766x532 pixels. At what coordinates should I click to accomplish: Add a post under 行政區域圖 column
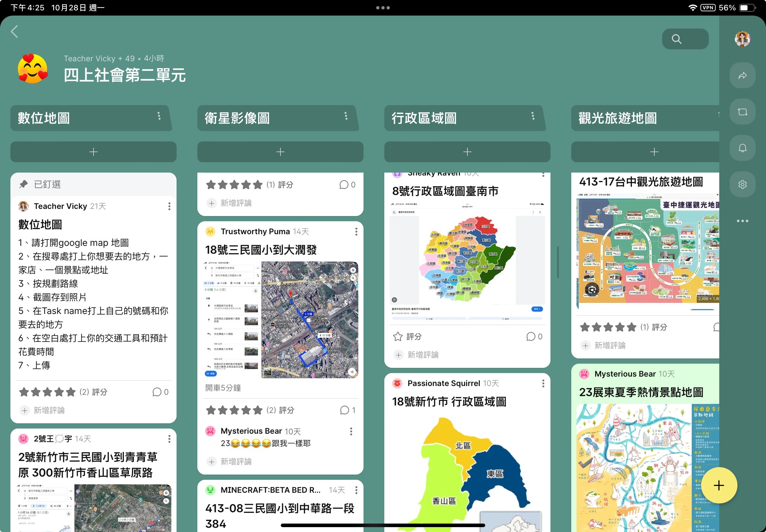[x=467, y=152]
